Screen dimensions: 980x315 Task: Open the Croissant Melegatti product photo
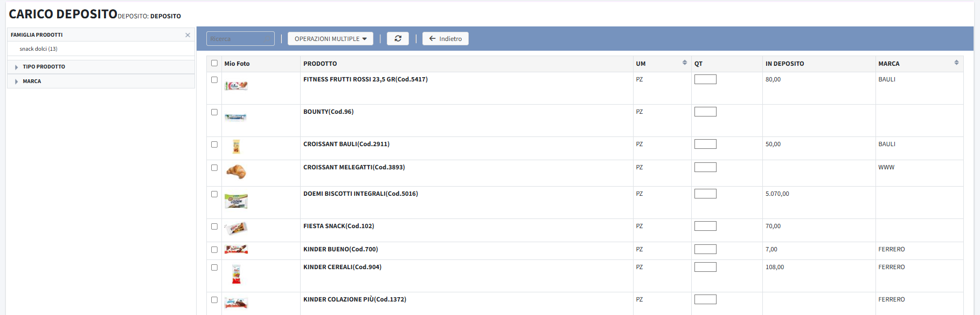236,172
